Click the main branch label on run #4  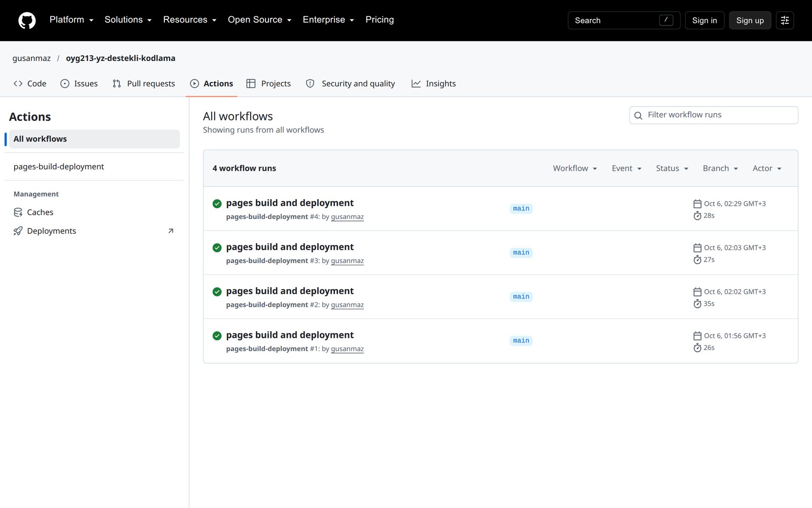[521, 209]
